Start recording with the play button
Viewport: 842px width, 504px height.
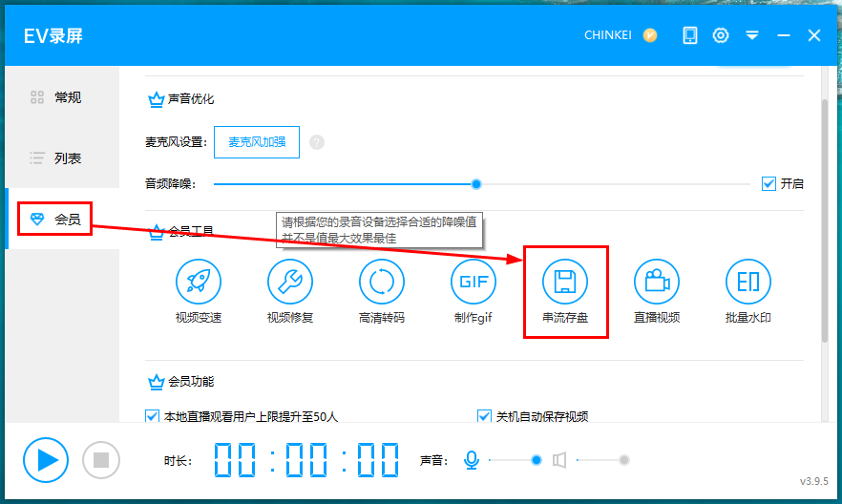click(47, 460)
